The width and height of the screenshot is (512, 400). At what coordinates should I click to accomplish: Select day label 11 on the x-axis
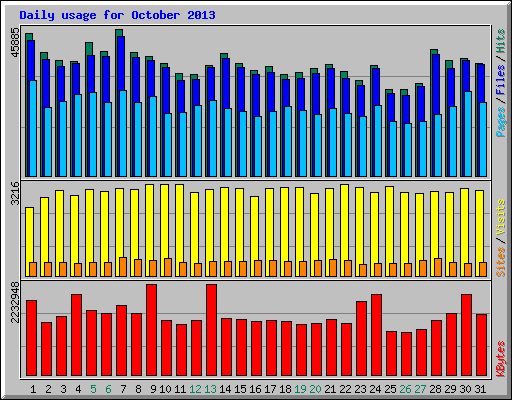(x=180, y=389)
